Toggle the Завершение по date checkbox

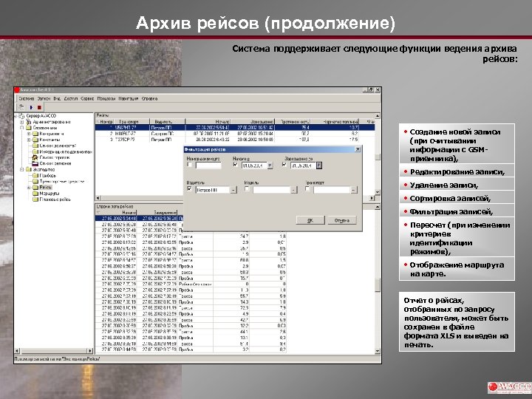coord(284,165)
